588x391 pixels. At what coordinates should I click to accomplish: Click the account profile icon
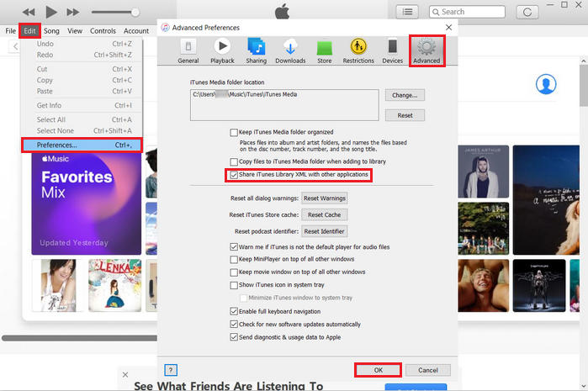(x=546, y=84)
